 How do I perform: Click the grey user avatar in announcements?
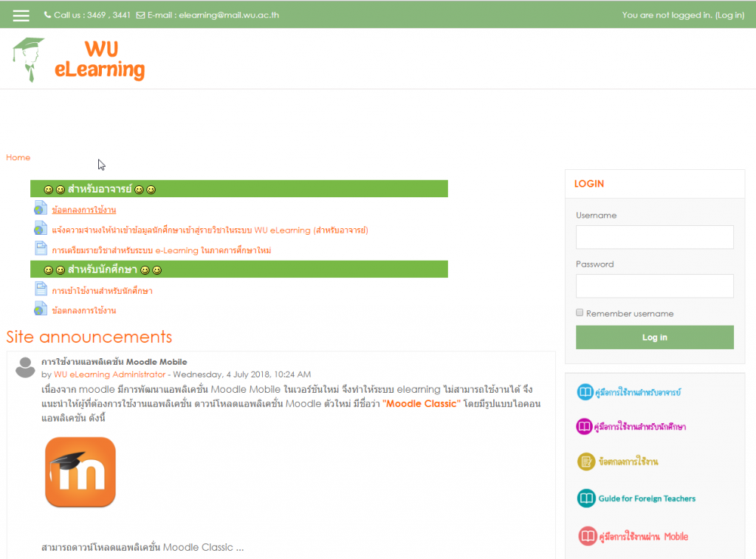(25, 367)
